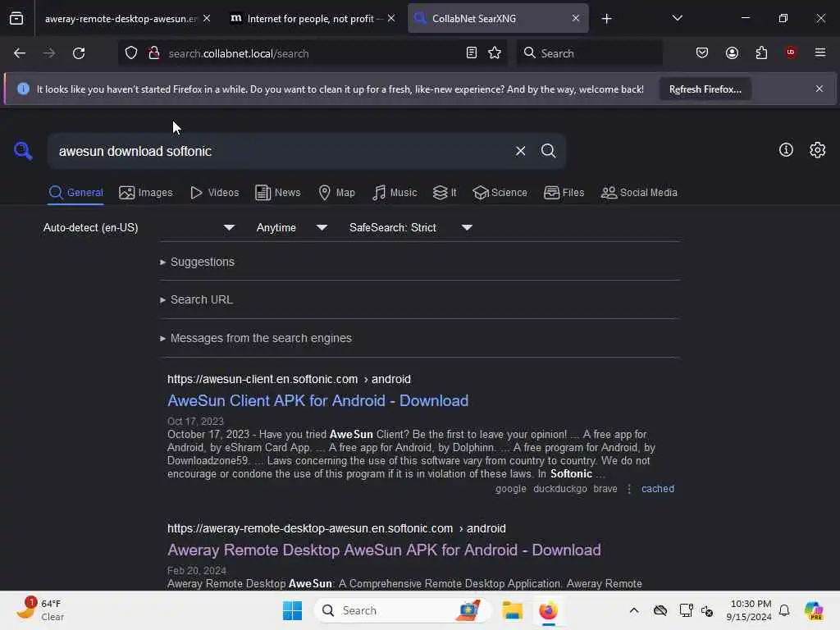The width and height of the screenshot is (840, 630).
Task: Open Auto-detect language dropdown
Action: click(x=139, y=228)
